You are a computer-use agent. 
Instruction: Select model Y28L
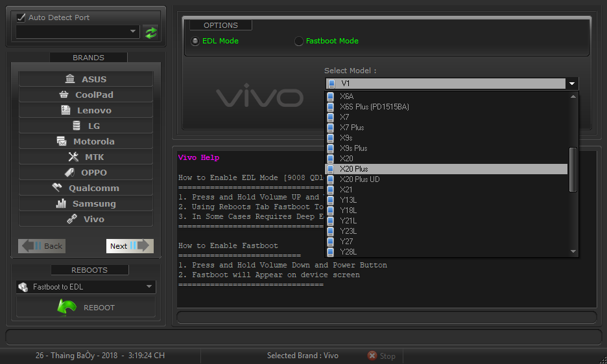pos(446,252)
